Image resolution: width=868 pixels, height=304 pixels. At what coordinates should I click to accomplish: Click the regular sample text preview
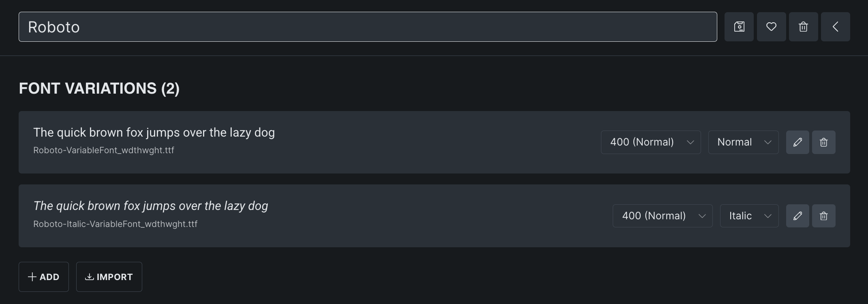pos(154,133)
